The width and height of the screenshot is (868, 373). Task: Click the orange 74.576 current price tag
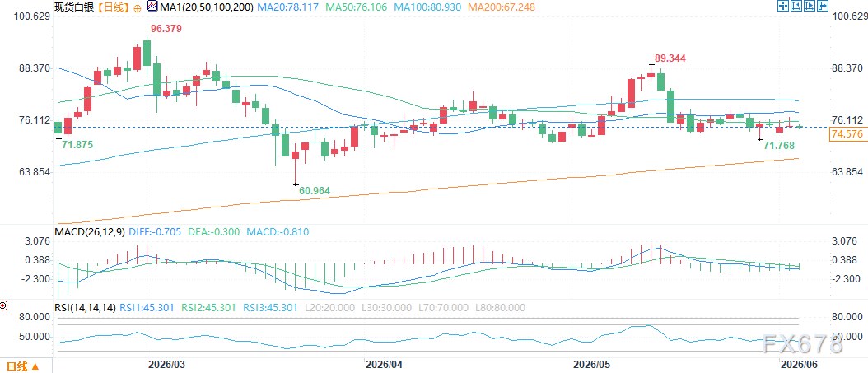[847, 134]
